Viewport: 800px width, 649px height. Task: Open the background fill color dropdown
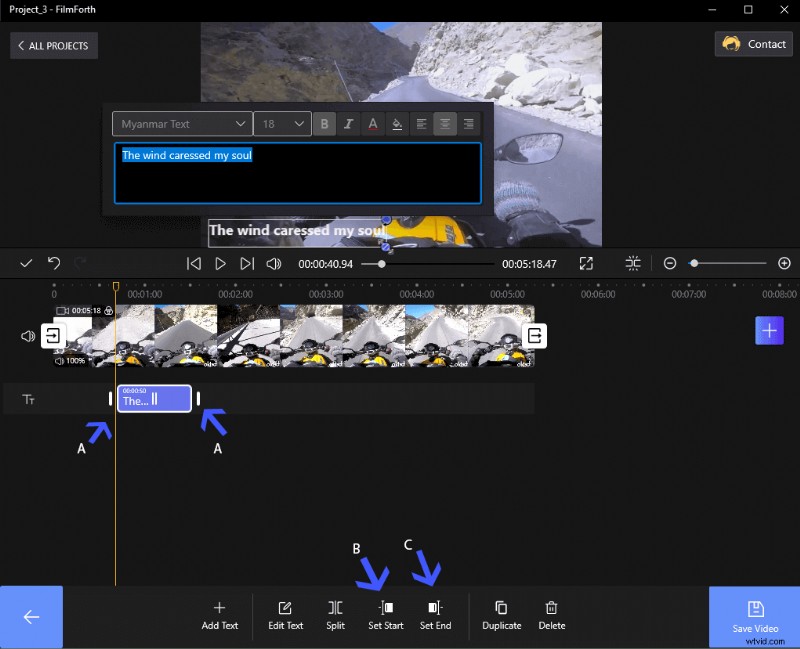click(396, 123)
